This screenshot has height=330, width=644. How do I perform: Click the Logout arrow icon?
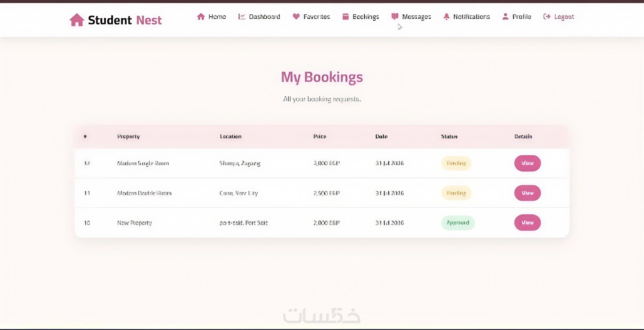coord(547,17)
